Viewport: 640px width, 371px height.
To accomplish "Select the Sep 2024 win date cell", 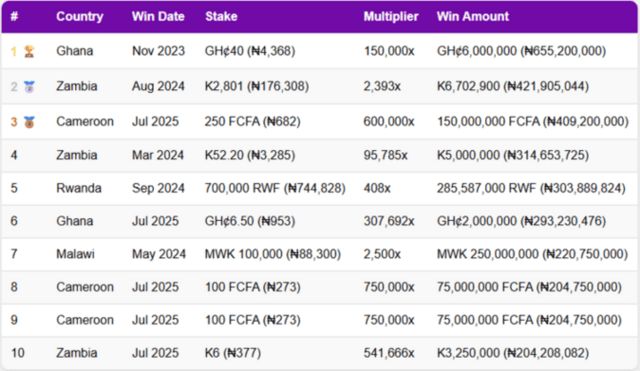I will pyautogui.click(x=158, y=188).
